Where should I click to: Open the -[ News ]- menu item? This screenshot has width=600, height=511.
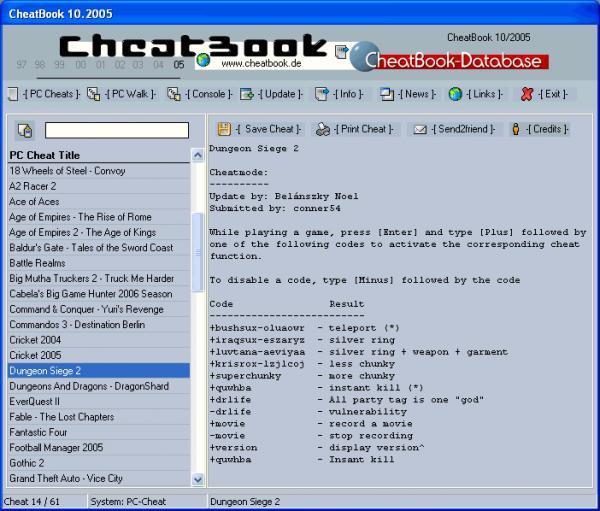(x=417, y=94)
